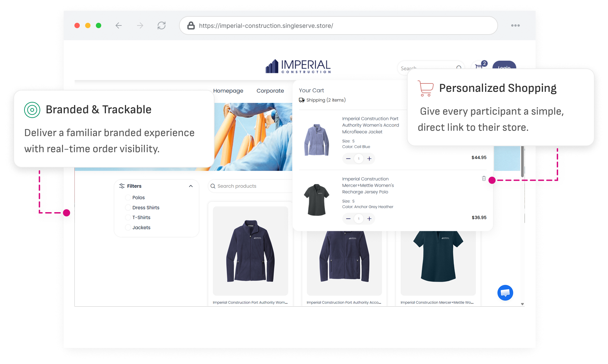
Task: Open the Homepage nav item
Action: 228,90
